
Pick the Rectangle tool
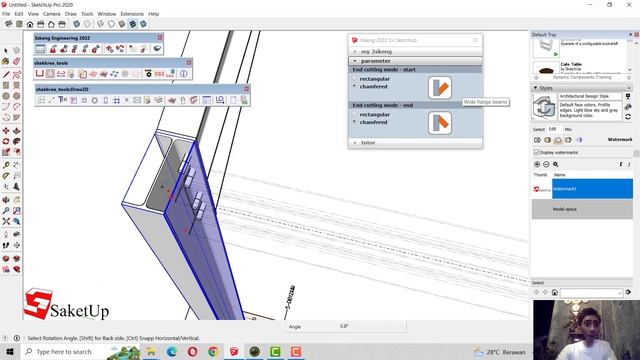[x=6, y=85]
